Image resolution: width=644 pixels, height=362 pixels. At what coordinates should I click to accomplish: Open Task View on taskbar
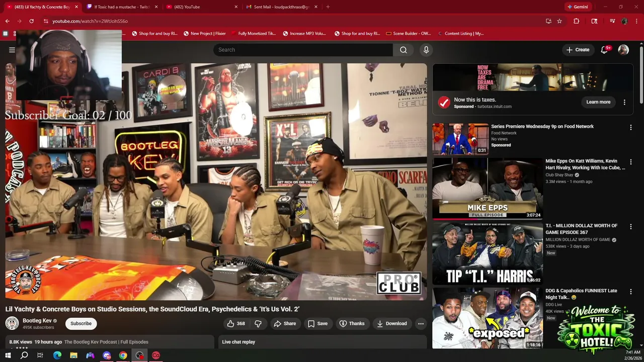coord(40,355)
